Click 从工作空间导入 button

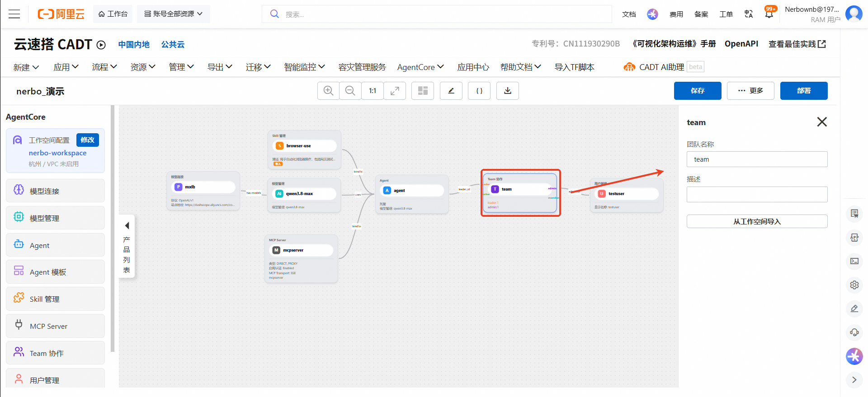coord(757,221)
